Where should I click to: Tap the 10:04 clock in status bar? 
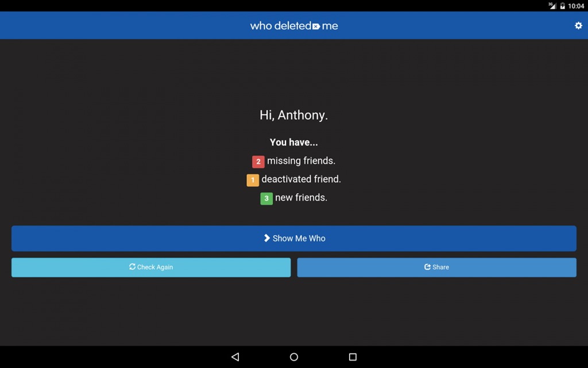click(576, 6)
